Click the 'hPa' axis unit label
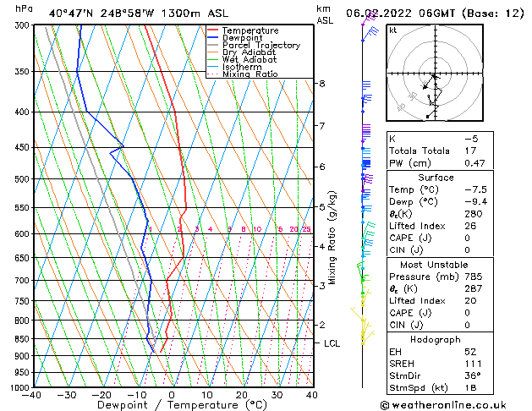The image size is (532, 411). pos(24,8)
